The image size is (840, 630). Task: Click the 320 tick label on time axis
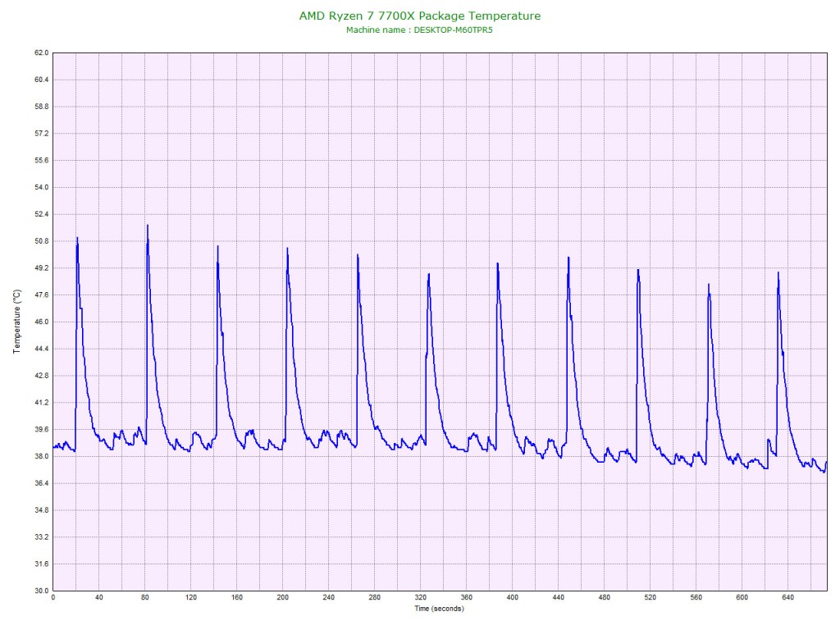click(421, 598)
